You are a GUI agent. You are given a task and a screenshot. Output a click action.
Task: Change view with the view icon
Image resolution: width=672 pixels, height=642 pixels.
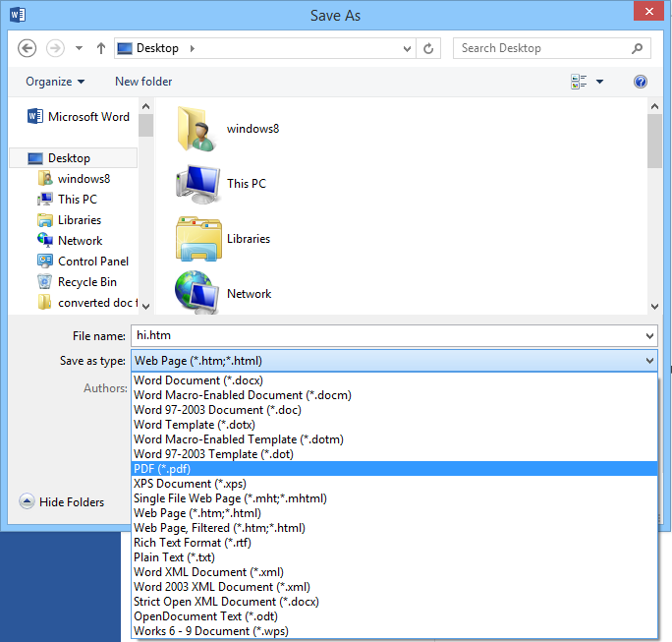point(579,82)
